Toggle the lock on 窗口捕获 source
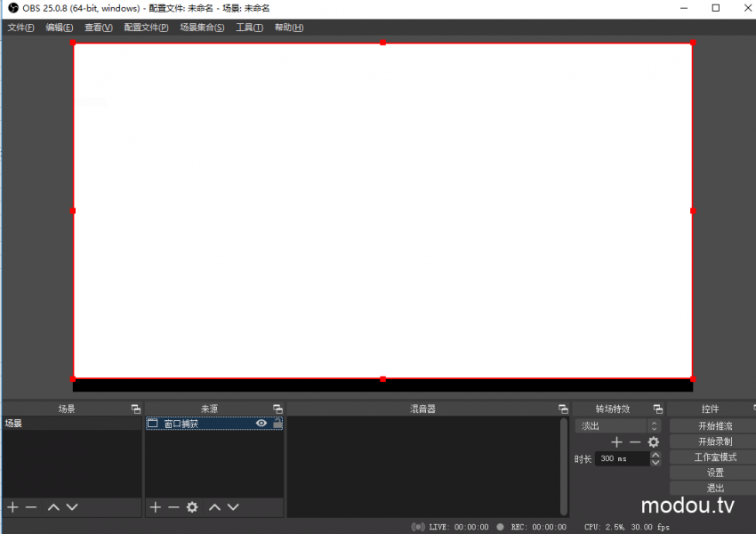Viewport: 756px width, 534px height. pos(277,424)
